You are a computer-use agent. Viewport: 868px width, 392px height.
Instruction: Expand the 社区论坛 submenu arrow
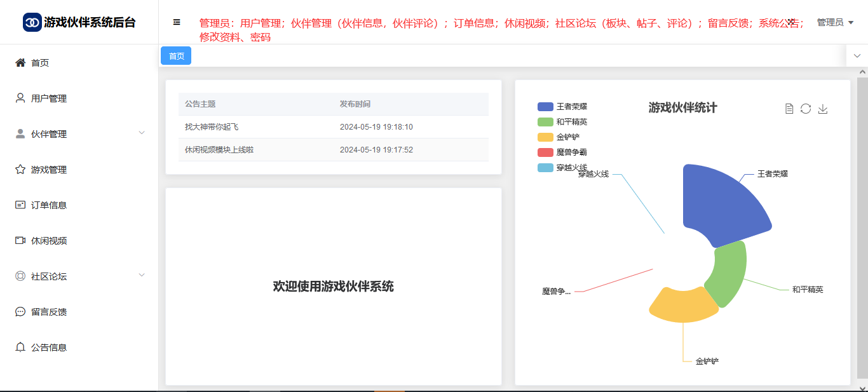(x=142, y=275)
